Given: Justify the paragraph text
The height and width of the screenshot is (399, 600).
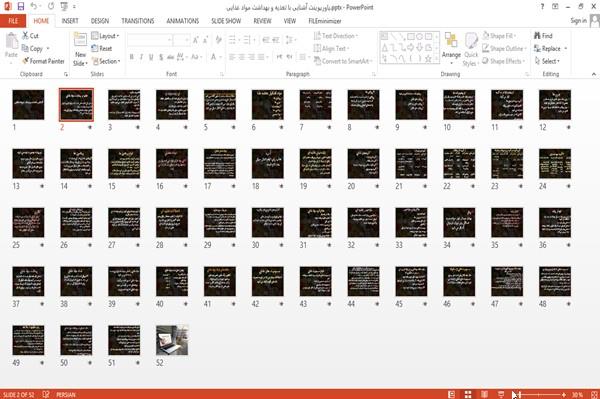Looking at the screenshot, I should pos(261,57).
